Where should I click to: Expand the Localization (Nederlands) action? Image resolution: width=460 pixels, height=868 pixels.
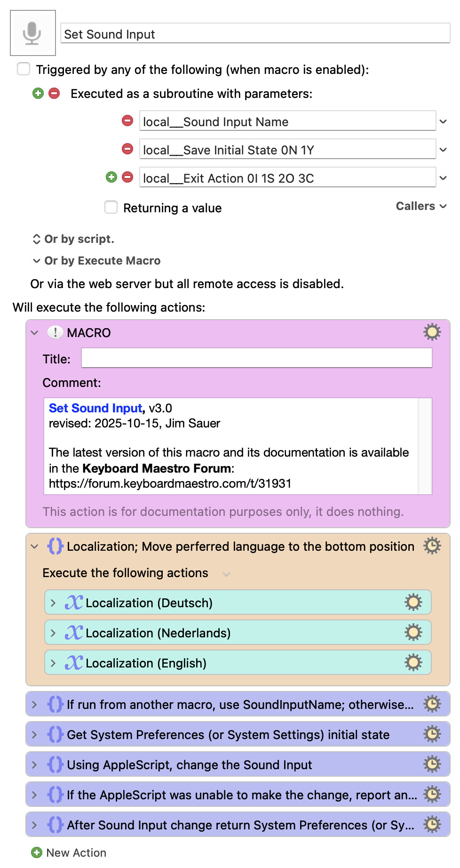(x=53, y=633)
